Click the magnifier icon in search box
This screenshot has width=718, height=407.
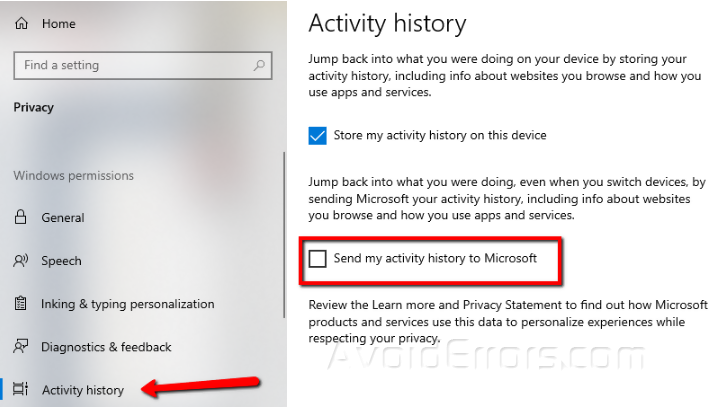point(260,66)
